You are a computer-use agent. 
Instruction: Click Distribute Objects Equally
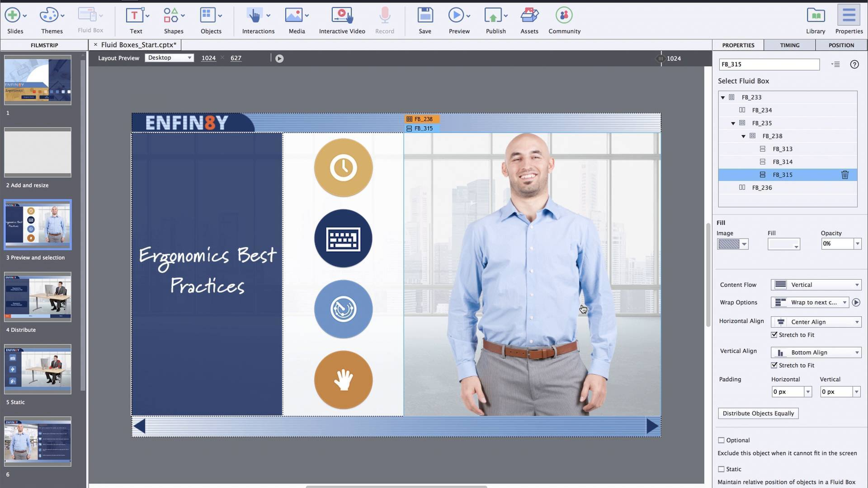click(758, 413)
